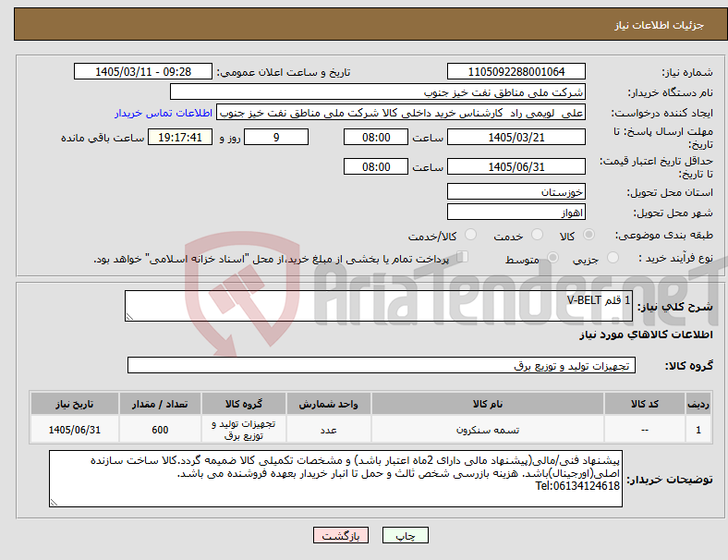Open the اطلاعات تماس خریدار link
Screen dimensions: 728x560
click(164, 113)
